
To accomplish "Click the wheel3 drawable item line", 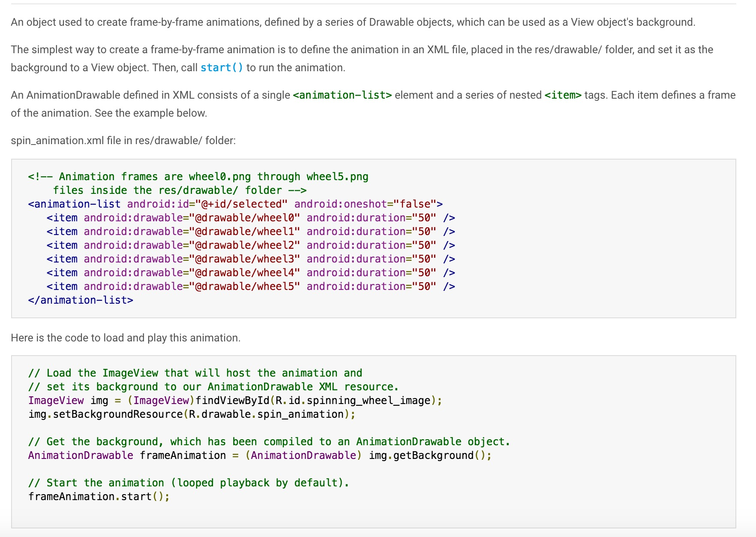I will (251, 259).
